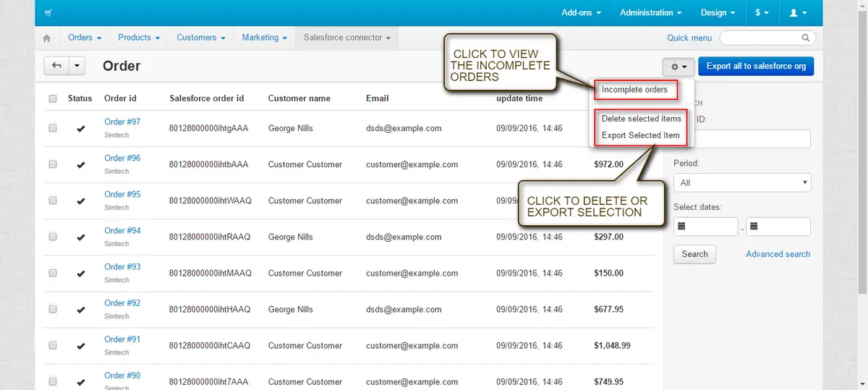Open the end date calendar picker

point(754,226)
